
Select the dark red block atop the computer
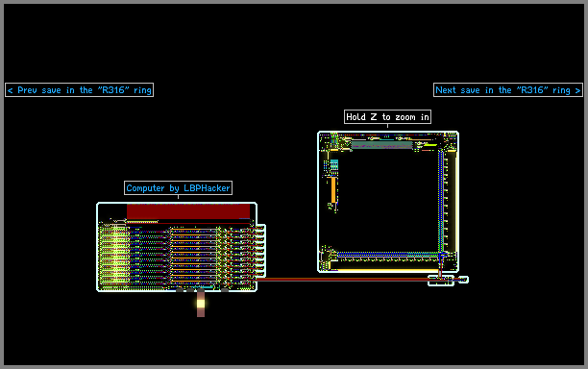[x=188, y=211]
